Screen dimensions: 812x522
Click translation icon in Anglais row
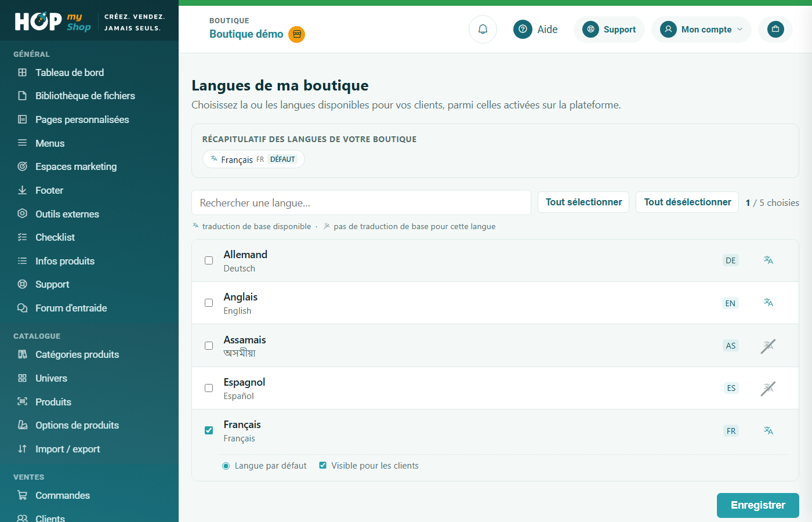768,303
